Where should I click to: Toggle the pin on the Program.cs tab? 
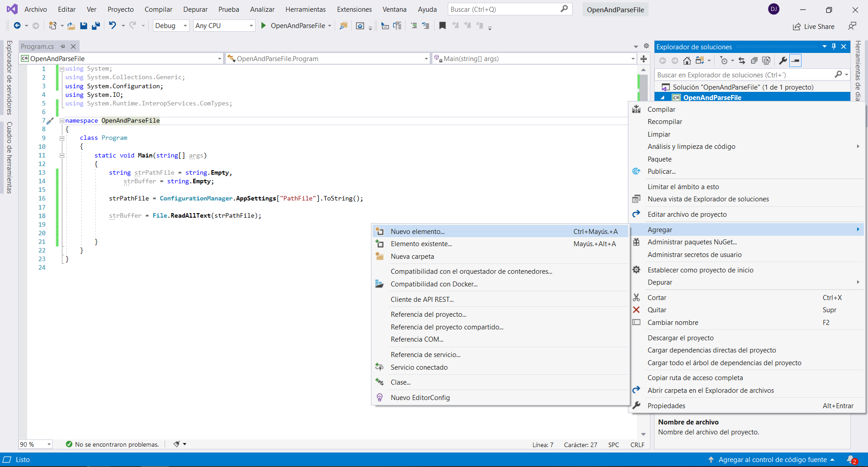[x=63, y=46]
